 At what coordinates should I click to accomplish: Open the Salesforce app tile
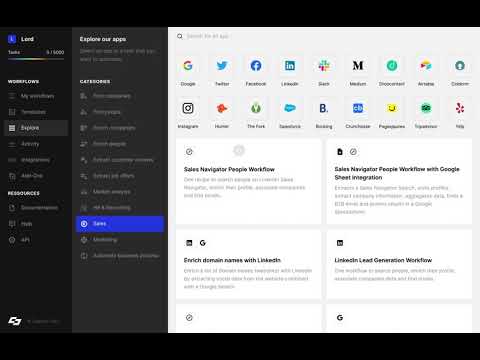(x=290, y=113)
